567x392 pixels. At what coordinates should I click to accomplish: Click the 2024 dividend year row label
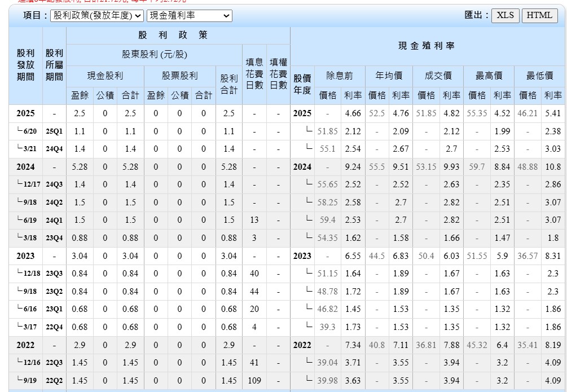point(26,167)
